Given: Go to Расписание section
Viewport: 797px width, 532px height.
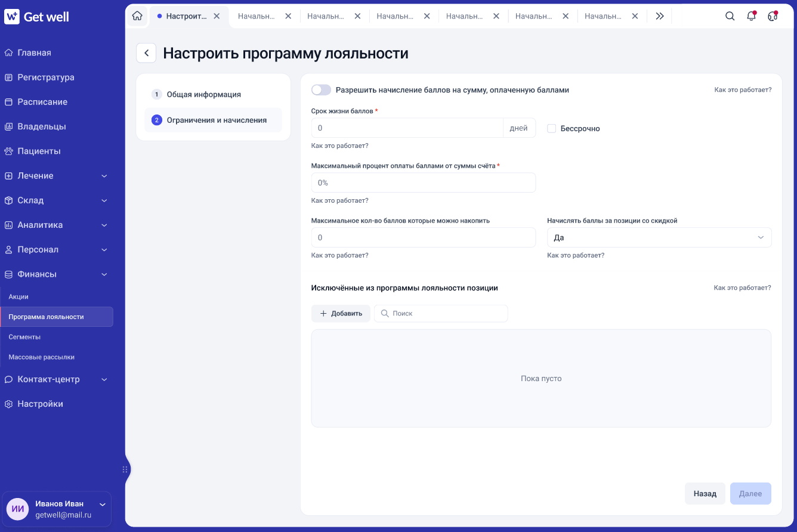Looking at the screenshot, I should tap(42, 101).
